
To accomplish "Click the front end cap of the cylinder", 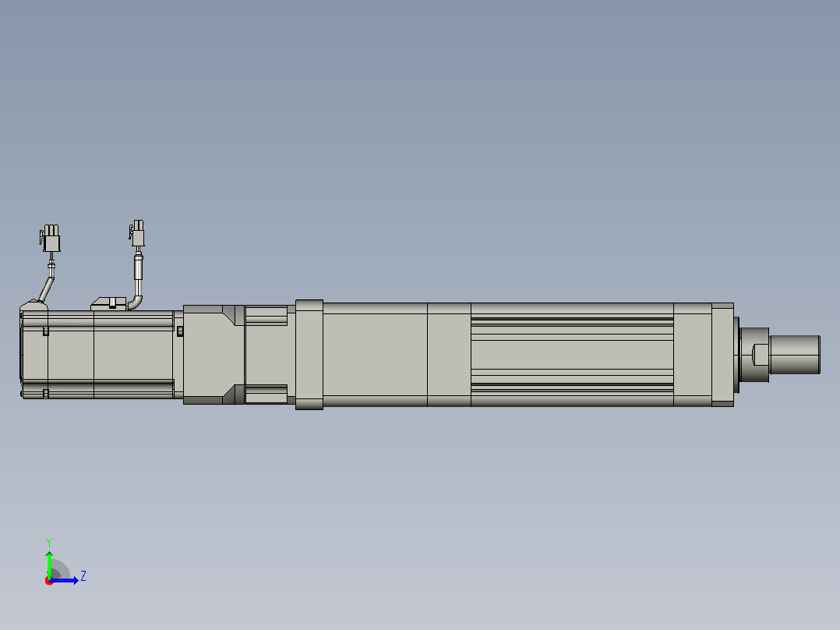I will 722,355.
